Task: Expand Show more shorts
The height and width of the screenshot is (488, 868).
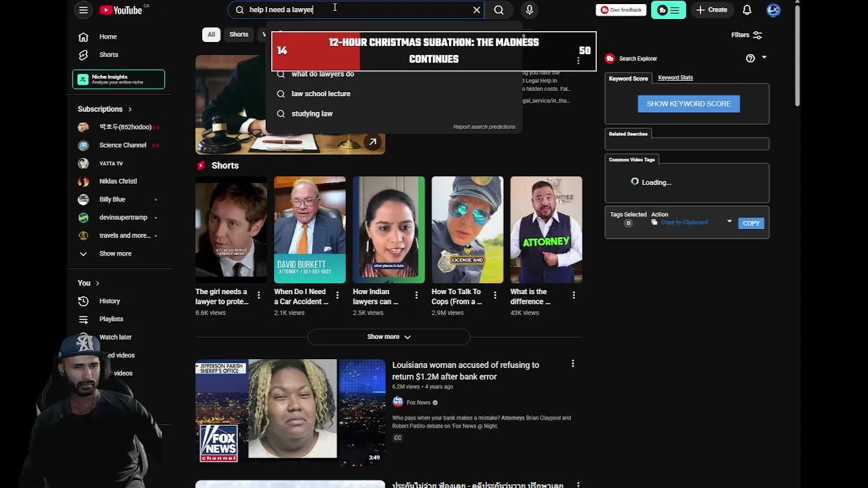Action: [389, 337]
